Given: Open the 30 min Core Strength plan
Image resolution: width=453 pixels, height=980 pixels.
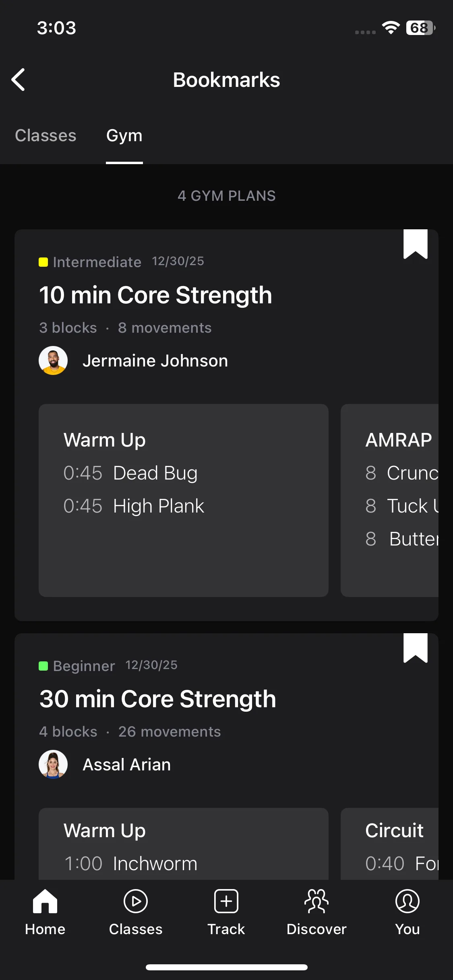Looking at the screenshot, I should pyautogui.click(x=157, y=699).
